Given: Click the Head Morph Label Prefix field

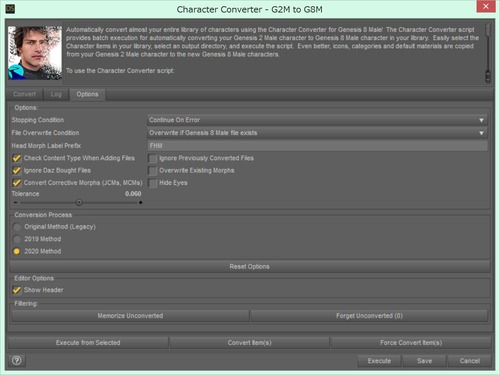Looking at the screenshot, I should [317, 146].
